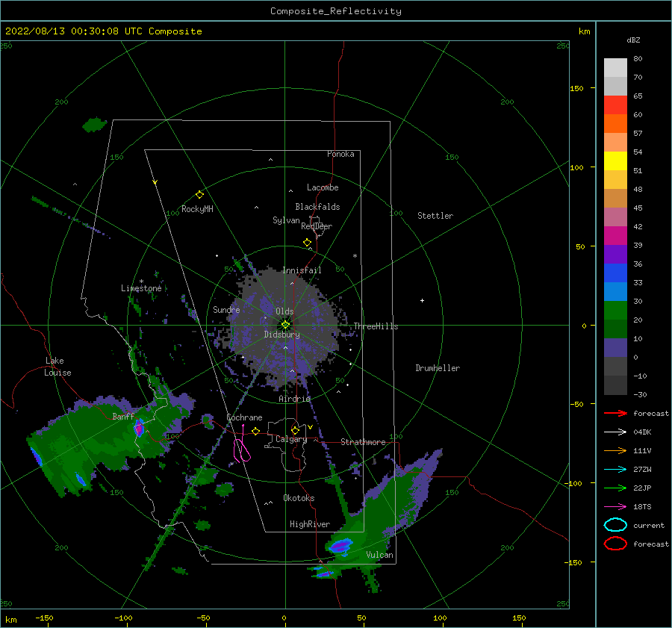Click the ThreeHills label
672x628 pixels.
[376, 326]
